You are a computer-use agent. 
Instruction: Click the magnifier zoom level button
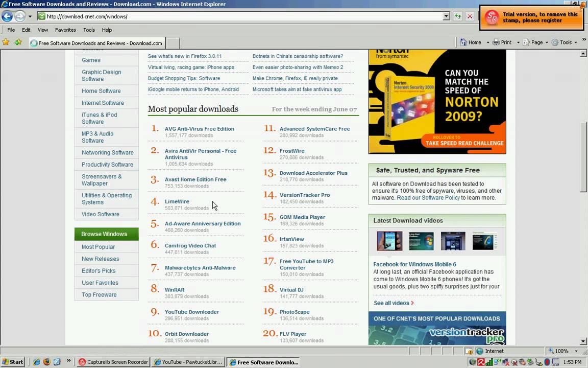click(x=559, y=351)
